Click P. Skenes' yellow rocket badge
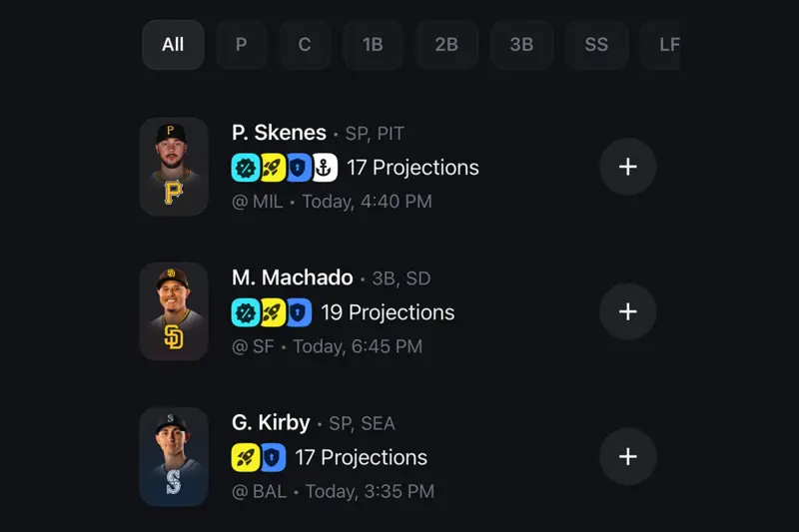Viewport: 799px width, 532px height. [x=272, y=168]
